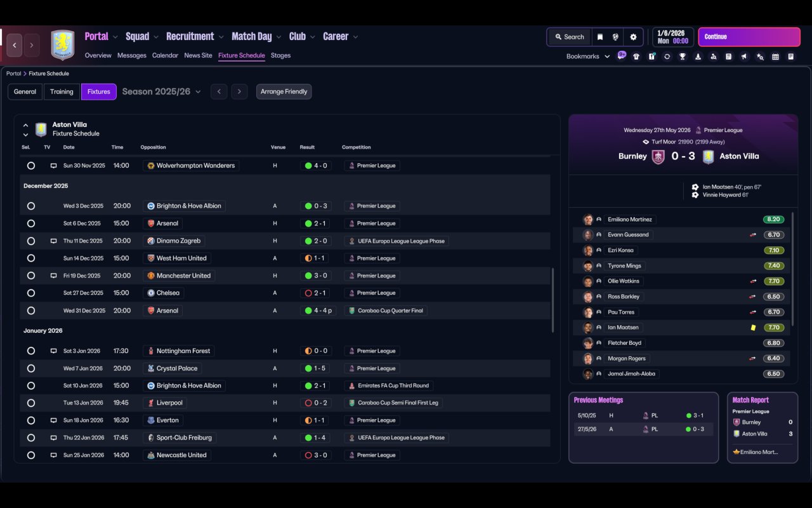Open the calendar grid shortcut icon

pyautogui.click(x=775, y=57)
